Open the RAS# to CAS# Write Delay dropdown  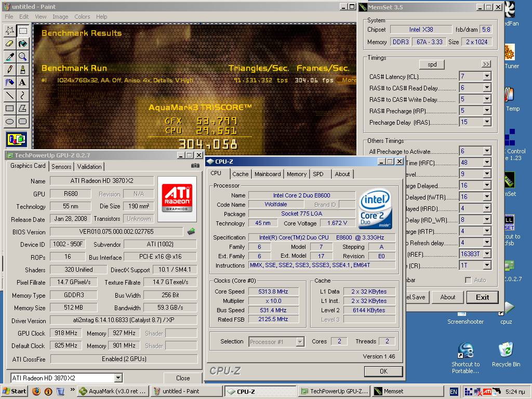tap(487, 99)
